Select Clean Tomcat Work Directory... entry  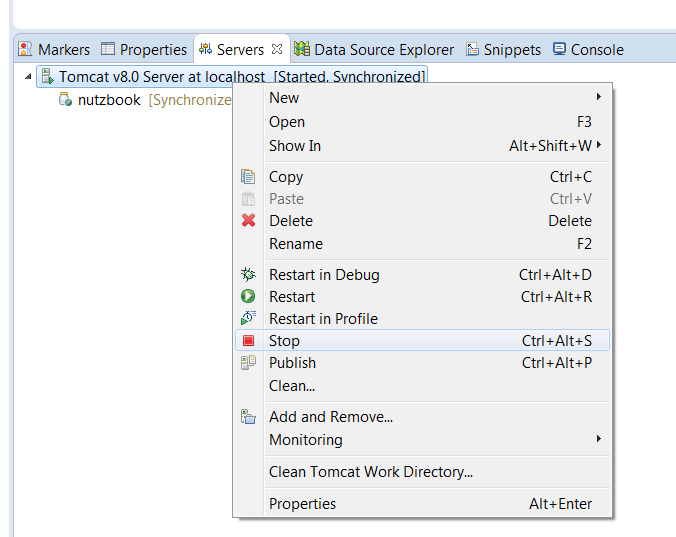point(422,472)
